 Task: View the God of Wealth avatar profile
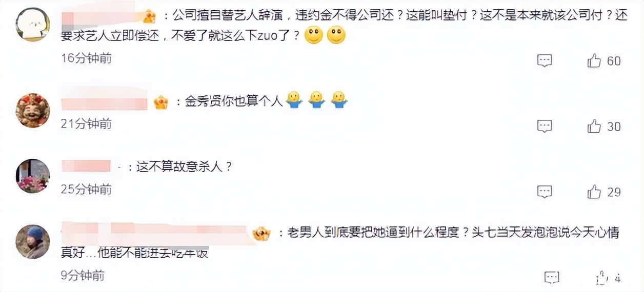(33, 110)
